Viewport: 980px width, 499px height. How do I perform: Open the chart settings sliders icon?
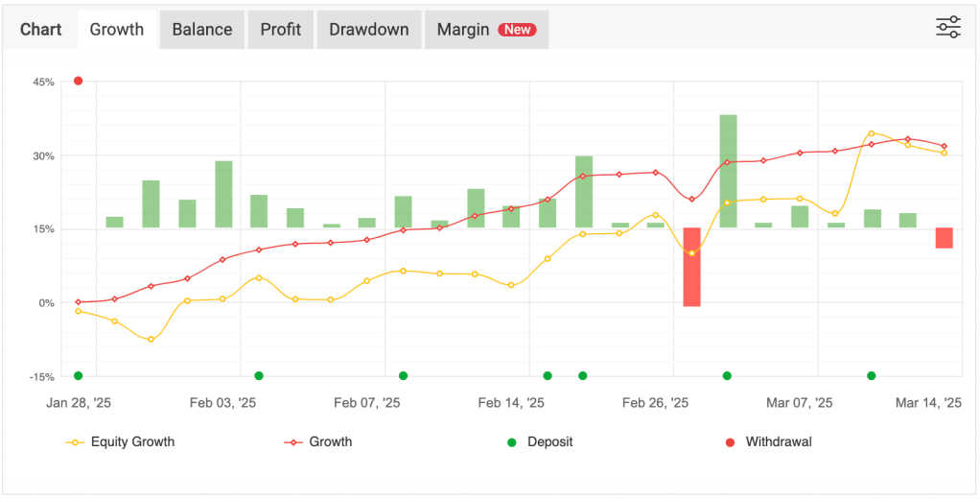947,28
